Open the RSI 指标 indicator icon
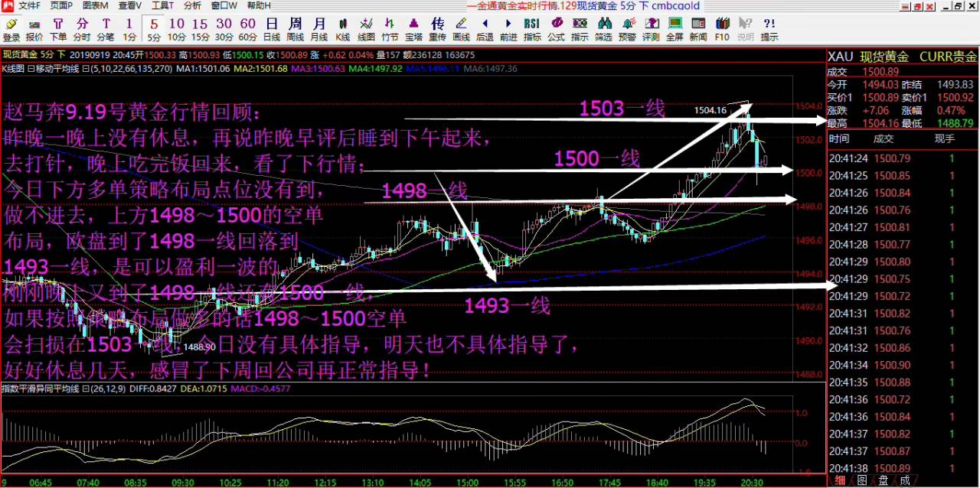980x488 pixels. tap(532, 29)
